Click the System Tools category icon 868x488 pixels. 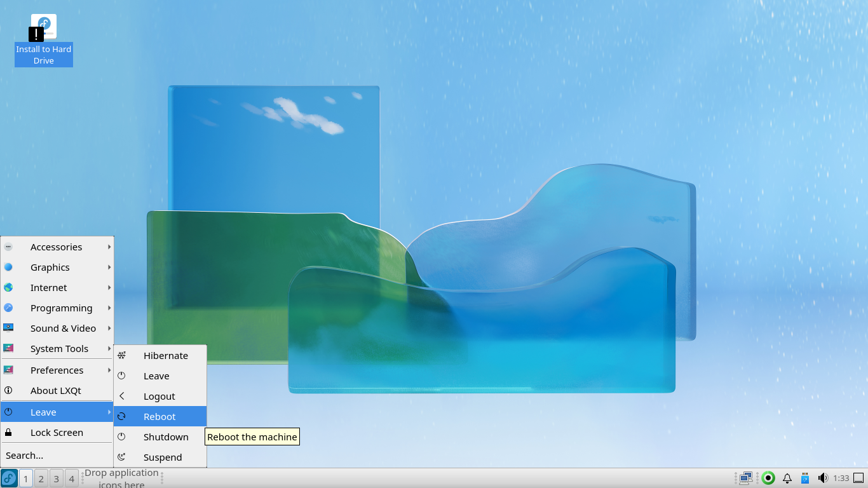point(8,348)
